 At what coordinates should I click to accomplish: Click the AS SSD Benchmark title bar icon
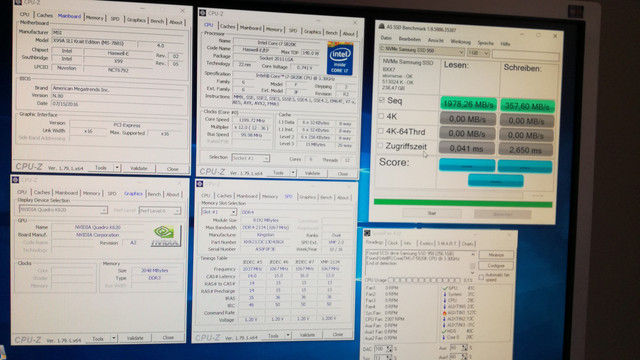click(382, 27)
